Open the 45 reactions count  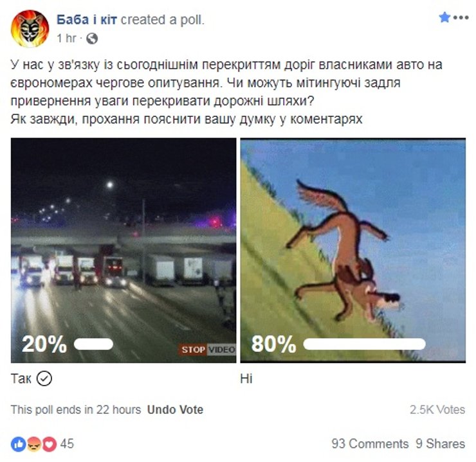(x=67, y=444)
